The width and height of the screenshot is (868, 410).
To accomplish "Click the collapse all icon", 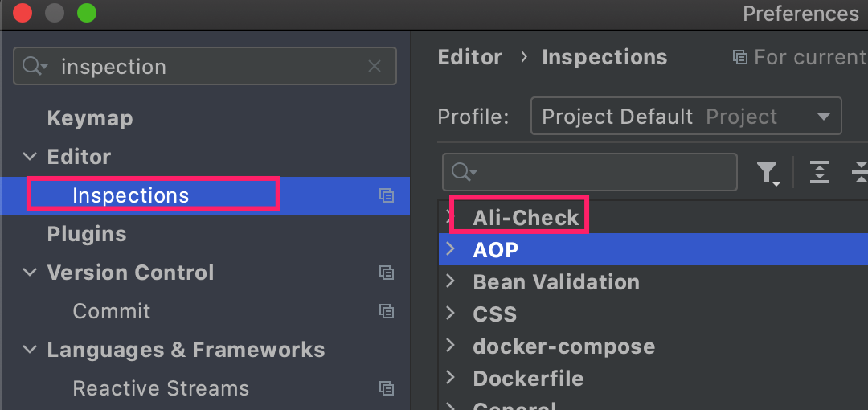I will coord(860,172).
